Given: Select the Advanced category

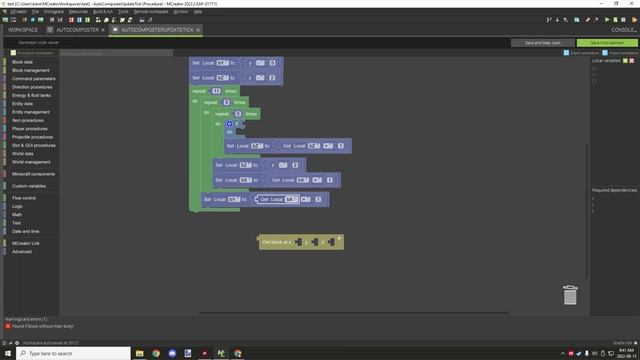Looking at the screenshot, I should click(22, 252).
